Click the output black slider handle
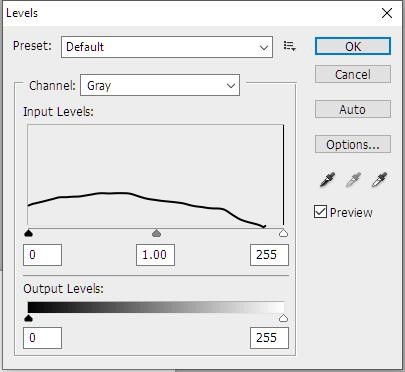This screenshot has width=405, height=372. [x=29, y=318]
